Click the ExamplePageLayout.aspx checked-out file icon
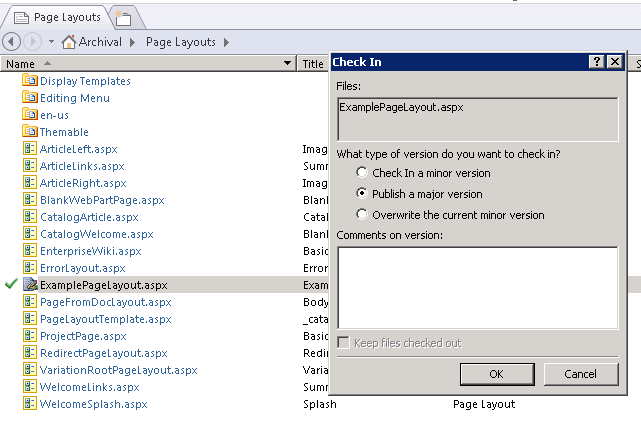This screenshot has width=641, height=433. 29,285
